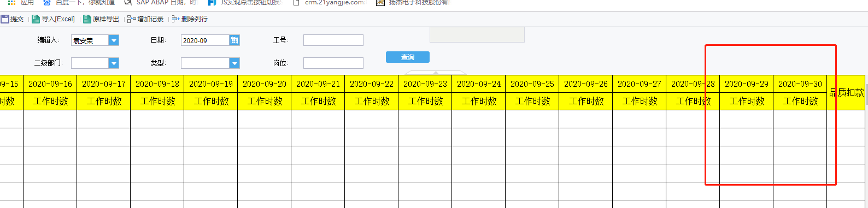868x208 pixels.
Task: Focus the 岗位 text box
Action: (x=333, y=63)
